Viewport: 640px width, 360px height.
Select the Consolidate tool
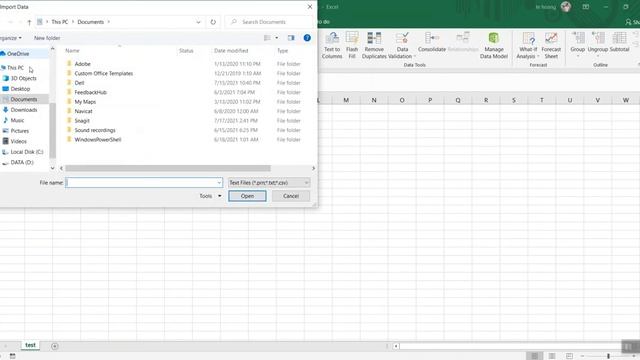(x=431, y=42)
